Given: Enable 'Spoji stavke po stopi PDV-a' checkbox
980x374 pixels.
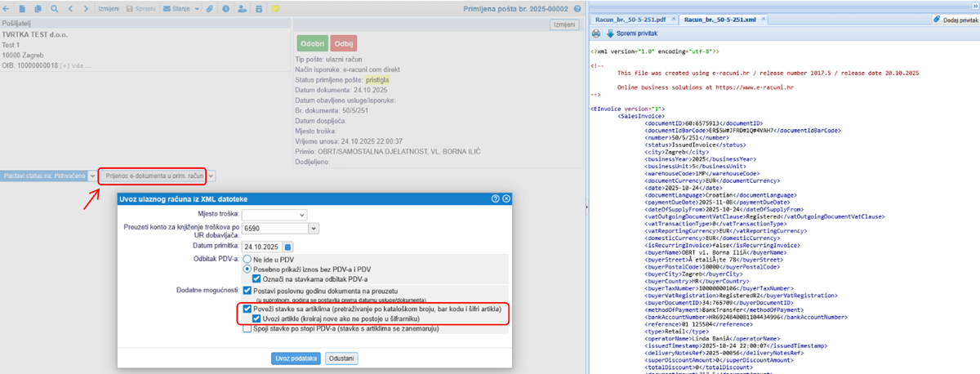Looking at the screenshot, I should tap(247, 330).
